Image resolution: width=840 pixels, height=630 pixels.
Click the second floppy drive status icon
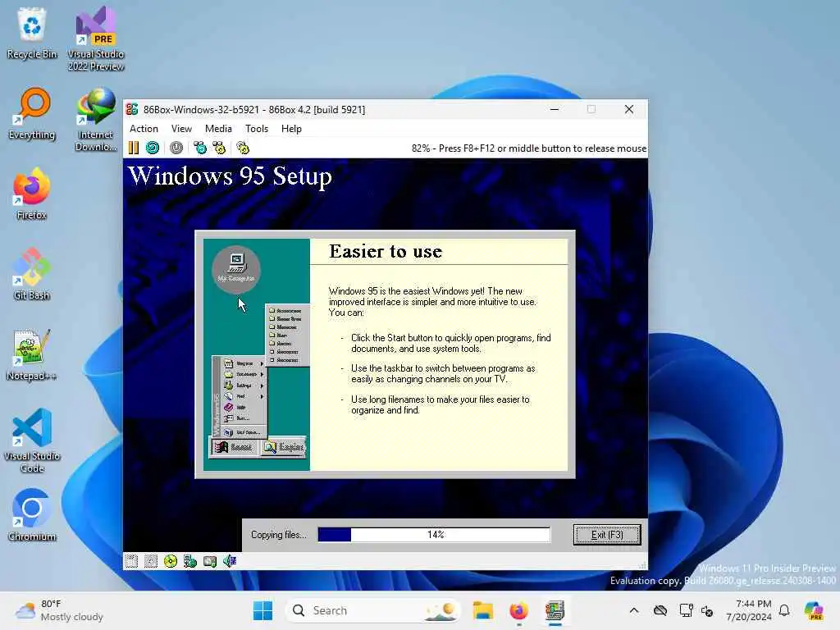[x=151, y=561]
